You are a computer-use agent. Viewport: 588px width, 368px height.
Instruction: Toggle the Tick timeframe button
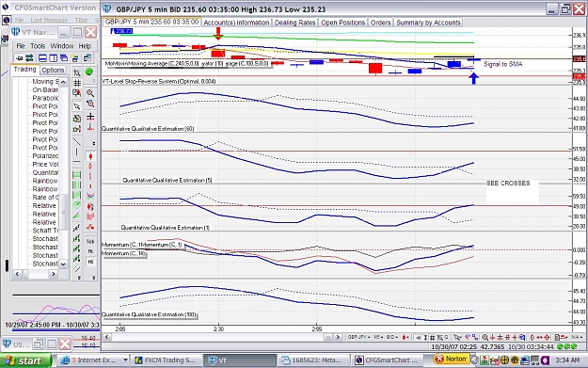coord(90,242)
